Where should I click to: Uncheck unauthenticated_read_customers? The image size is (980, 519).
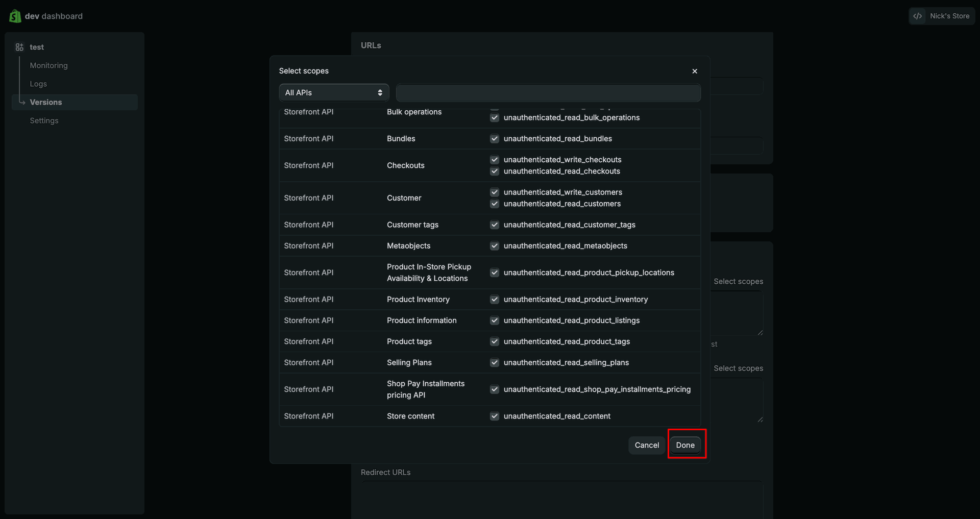(x=495, y=204)
